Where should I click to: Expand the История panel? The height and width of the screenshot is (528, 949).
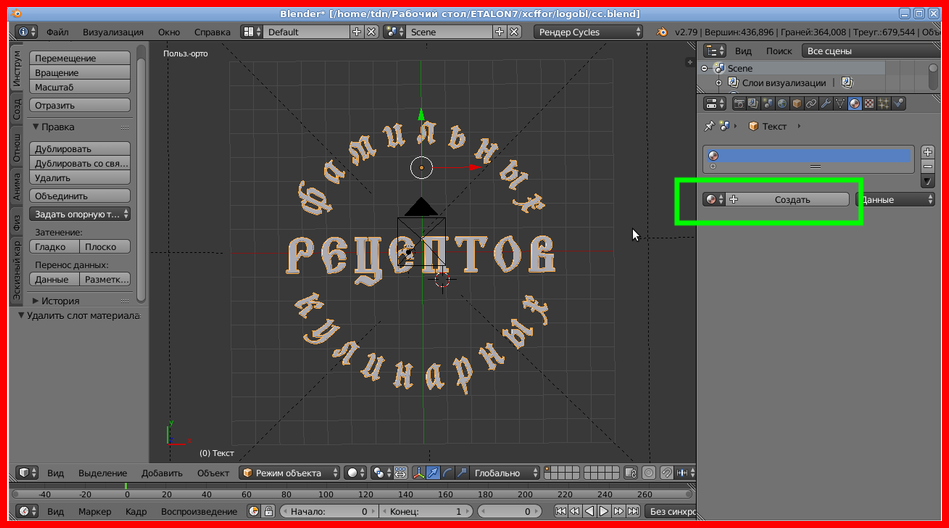(60, 300)
